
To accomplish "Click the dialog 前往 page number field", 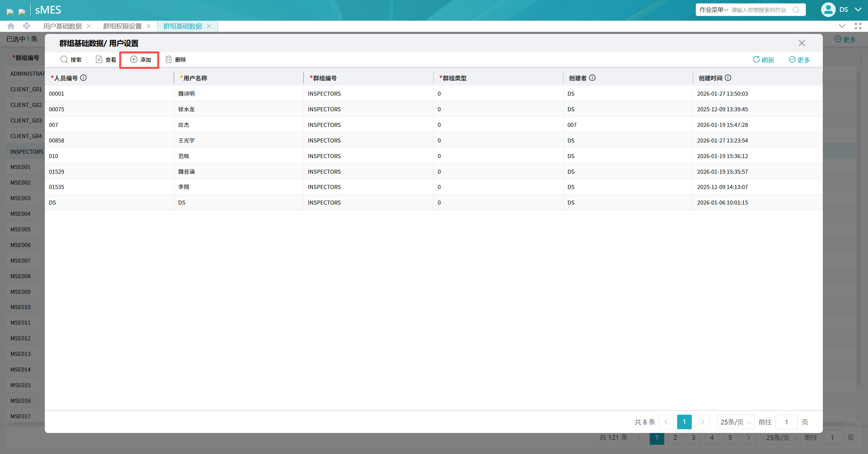I will click(x=786, y=422).
